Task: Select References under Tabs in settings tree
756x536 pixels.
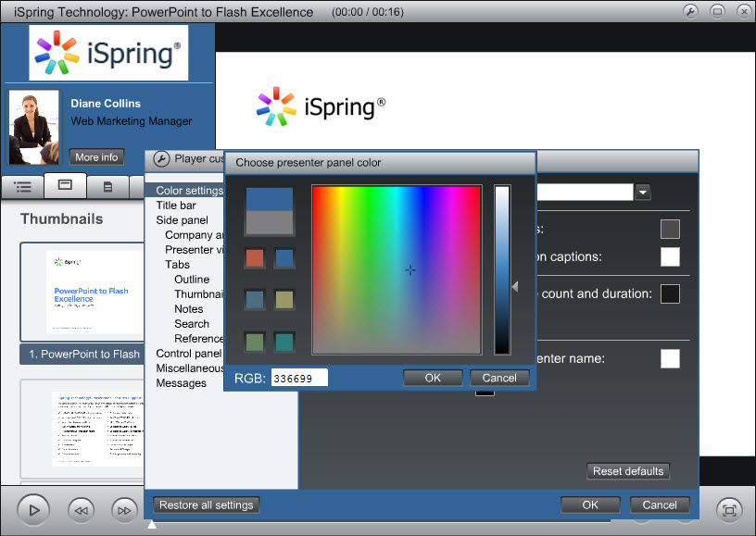Action: 198,339
